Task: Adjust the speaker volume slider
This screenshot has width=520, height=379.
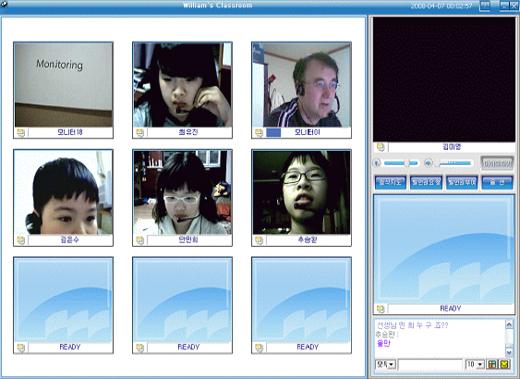Action: [x=455, y=163]
